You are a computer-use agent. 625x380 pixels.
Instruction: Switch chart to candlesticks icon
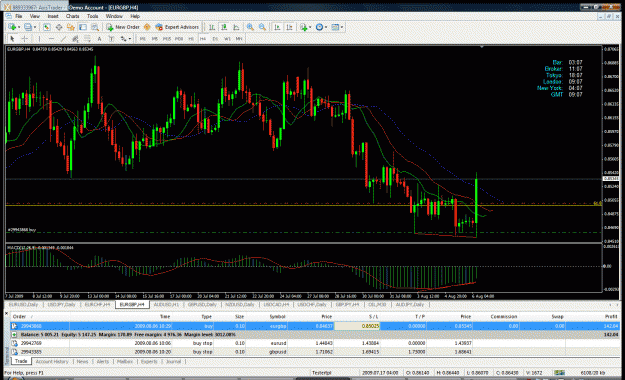(224, 27)
